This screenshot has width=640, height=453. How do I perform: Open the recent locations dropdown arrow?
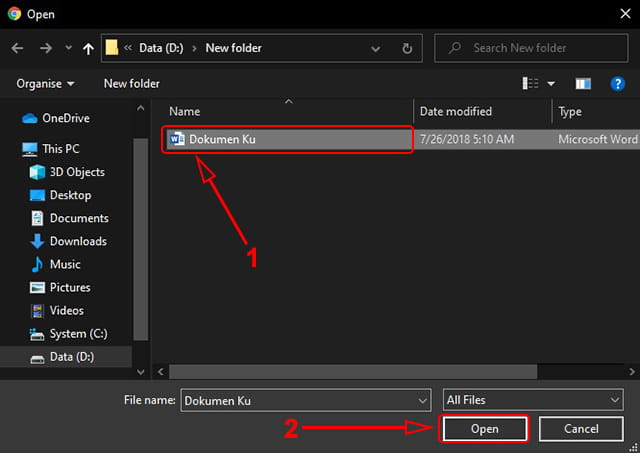(x=67, y=48)
